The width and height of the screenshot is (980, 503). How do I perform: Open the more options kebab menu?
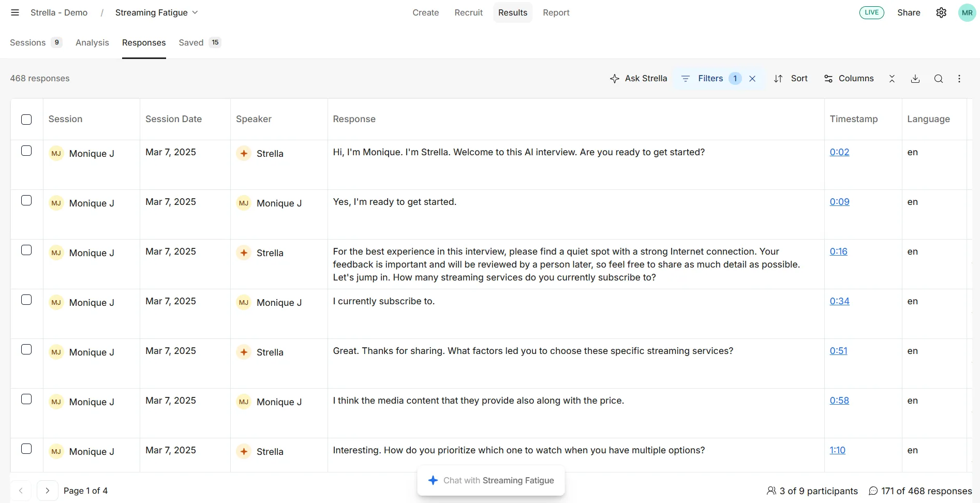tap(959, 79)
